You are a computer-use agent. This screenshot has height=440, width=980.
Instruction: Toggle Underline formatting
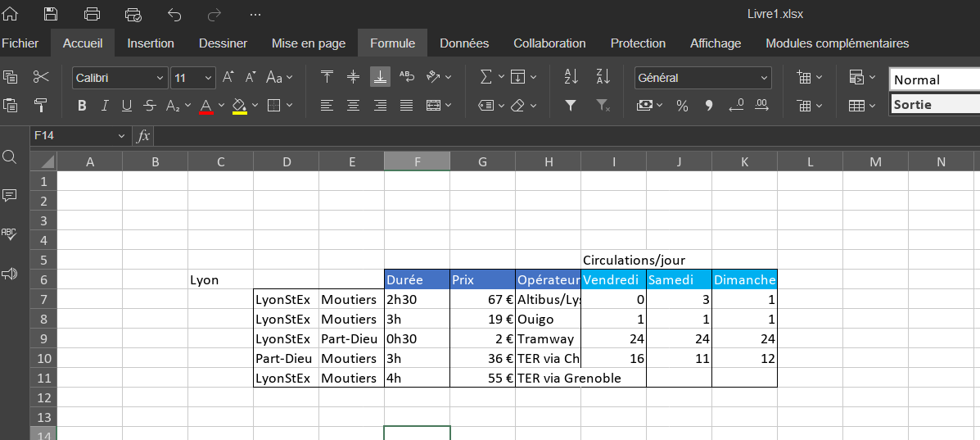(x=127, y=106)
